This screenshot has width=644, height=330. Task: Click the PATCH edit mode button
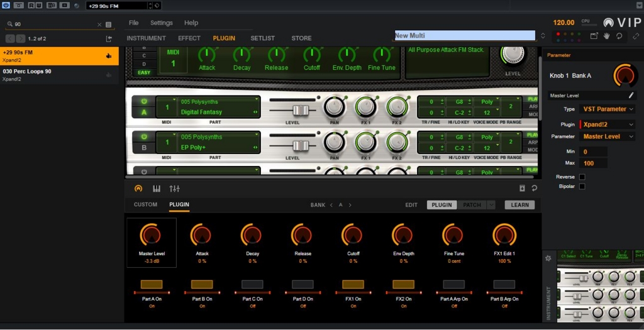point(472,205)
